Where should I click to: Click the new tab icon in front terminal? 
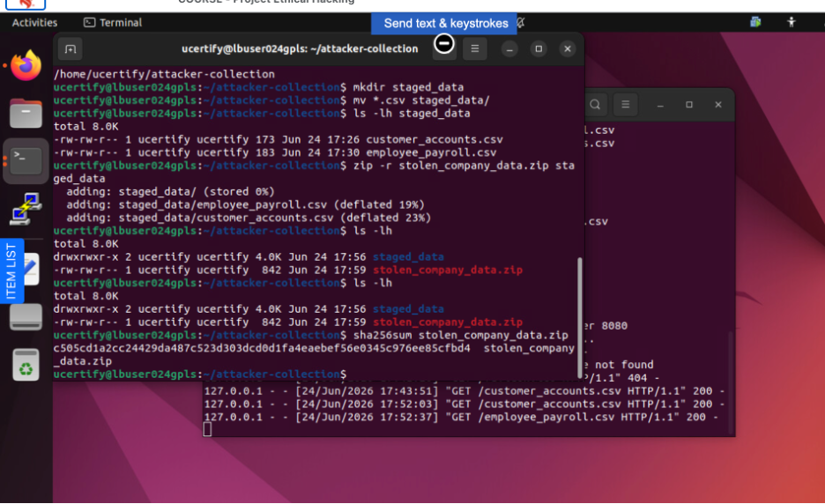click(x=70, y=49)
